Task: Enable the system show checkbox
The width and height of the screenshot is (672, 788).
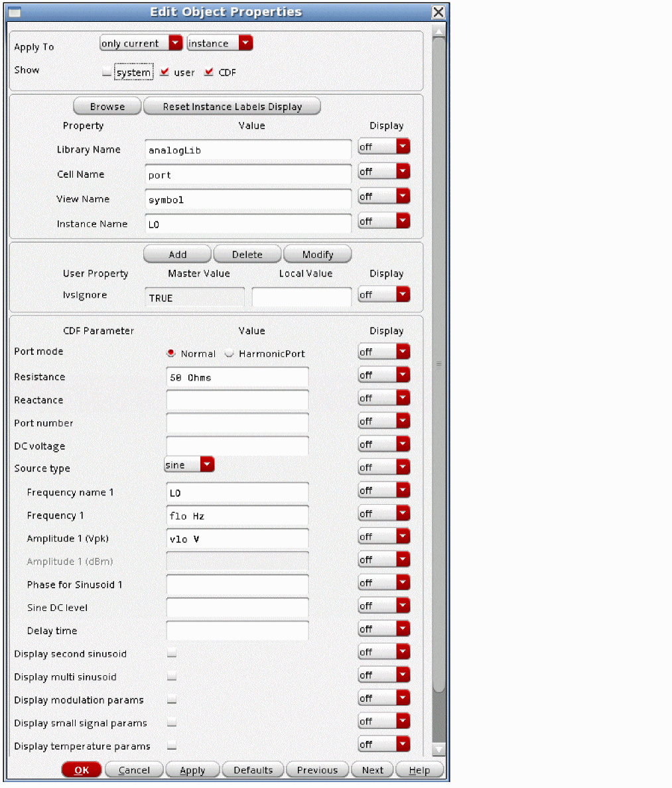Action: pos(107,73)
